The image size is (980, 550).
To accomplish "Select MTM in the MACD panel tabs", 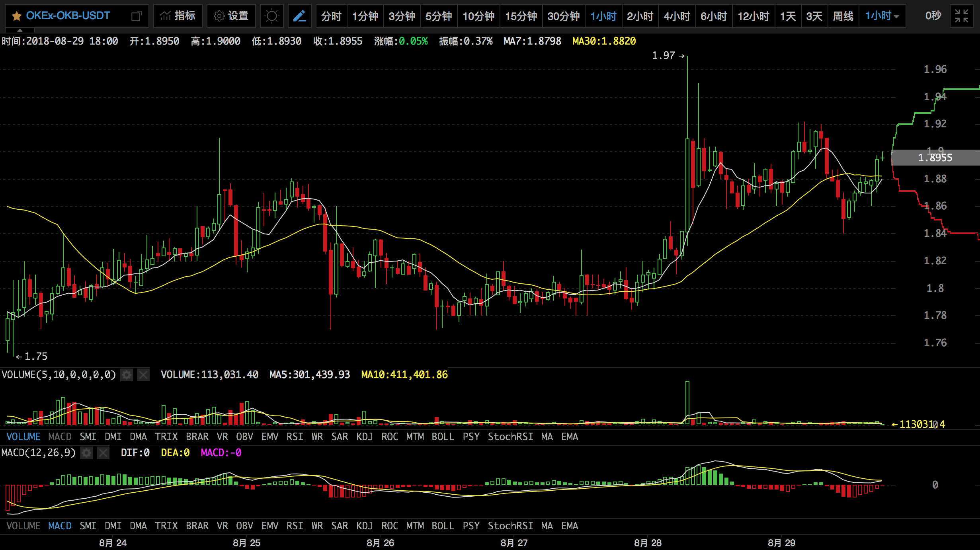I will pyautogui.click(x=415, y=526).
